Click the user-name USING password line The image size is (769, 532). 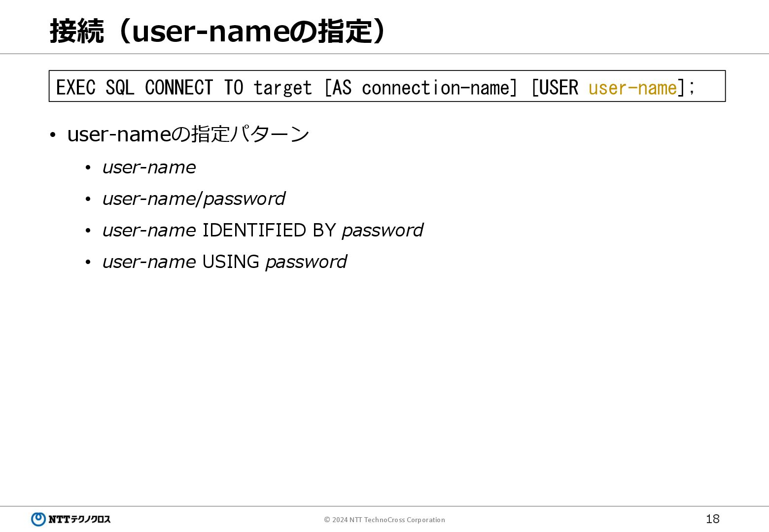coord(224,262)
